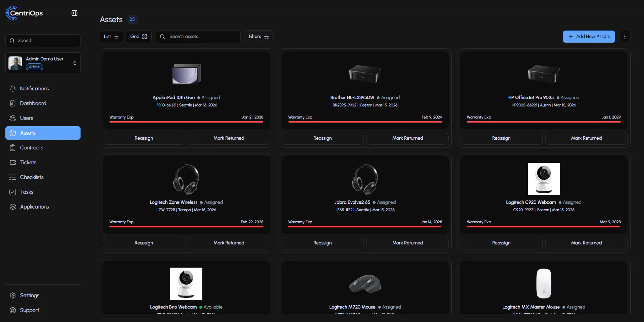Select Checklists in the sidebar
The image size is (644, 322).
click(43, 177)
